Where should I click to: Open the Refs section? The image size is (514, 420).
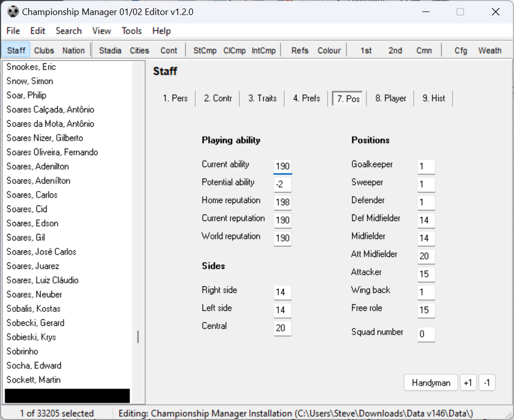pyautogui.click(x=300, y=50)
